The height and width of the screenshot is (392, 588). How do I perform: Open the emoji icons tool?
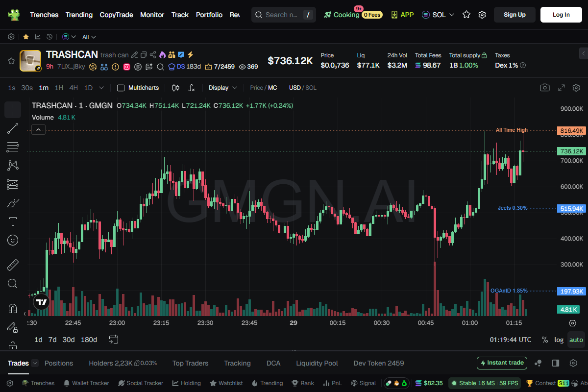13,240
